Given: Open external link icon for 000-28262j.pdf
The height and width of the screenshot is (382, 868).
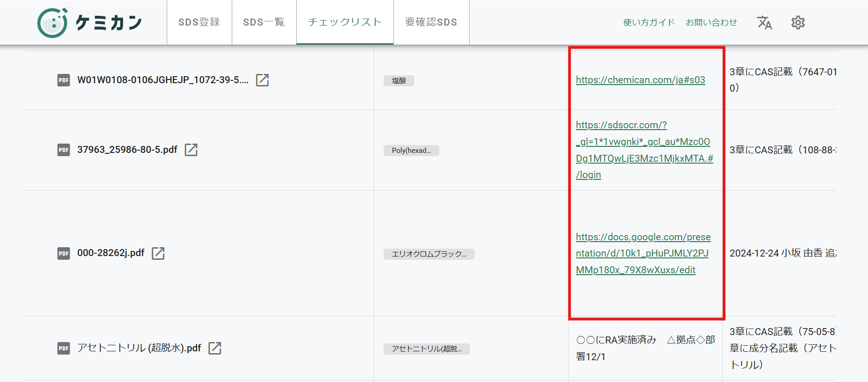Looking at the screenshot, I should point(158,253).
